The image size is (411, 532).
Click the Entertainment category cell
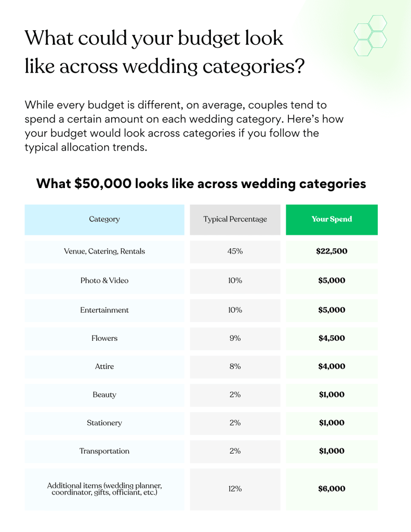tap(104, 310)
